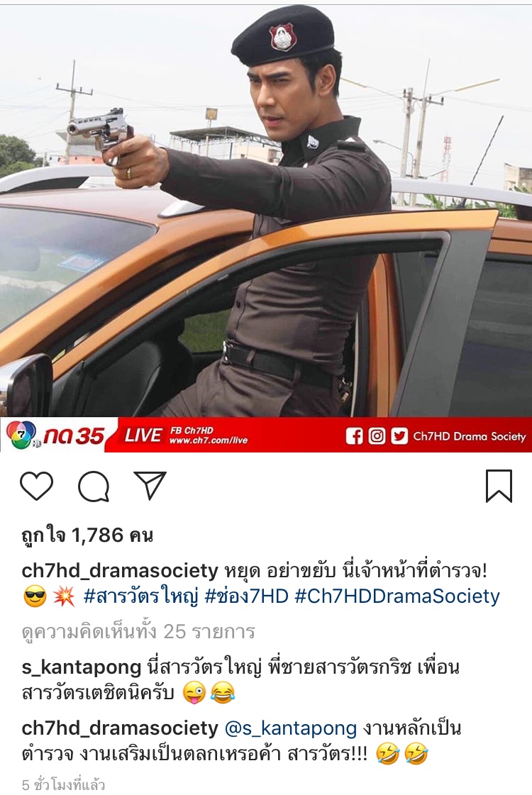Open the #ช่อง7HD hashtag

point(246,596)
